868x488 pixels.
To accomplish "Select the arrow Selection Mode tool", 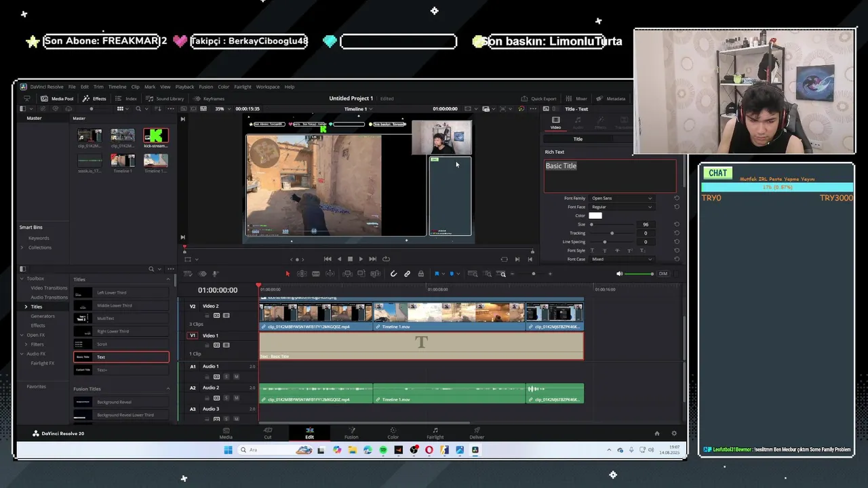I will point(288,274).
